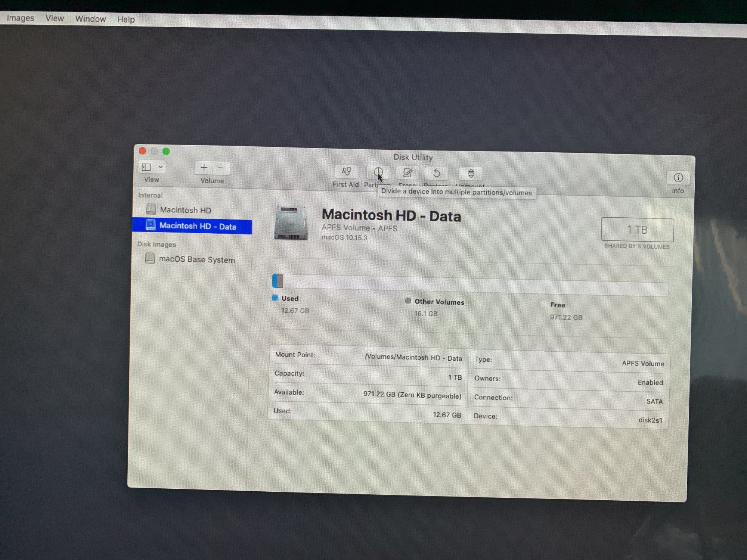This screenshot has height=560, width=747.
Task: Click the blue Used legend dot
Action: coord(275,298)
